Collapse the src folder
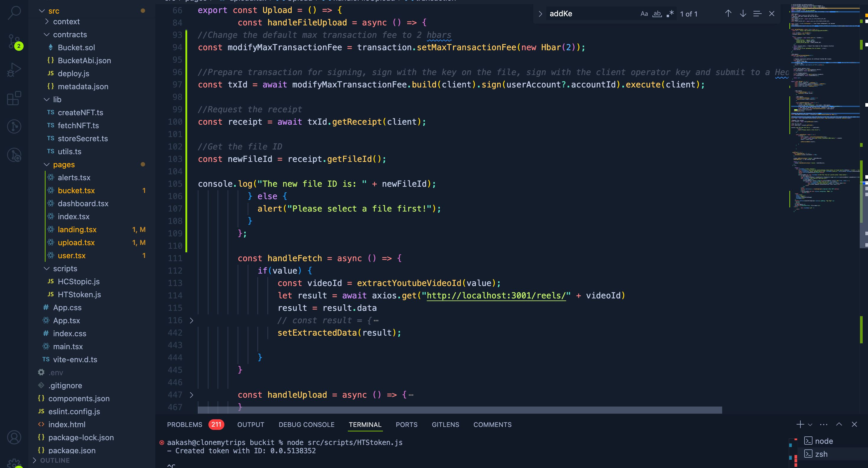Viewport: 868px width, 468px height. point(42,11)
